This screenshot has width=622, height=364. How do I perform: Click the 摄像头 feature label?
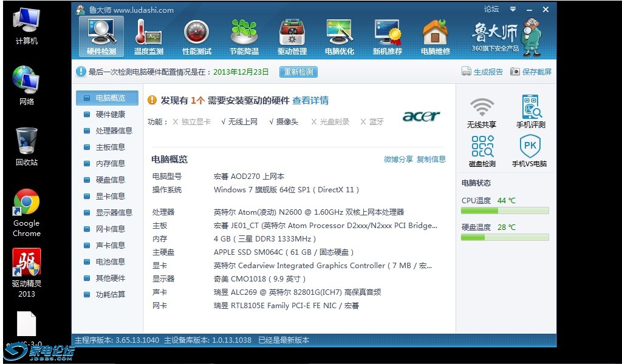284,122
